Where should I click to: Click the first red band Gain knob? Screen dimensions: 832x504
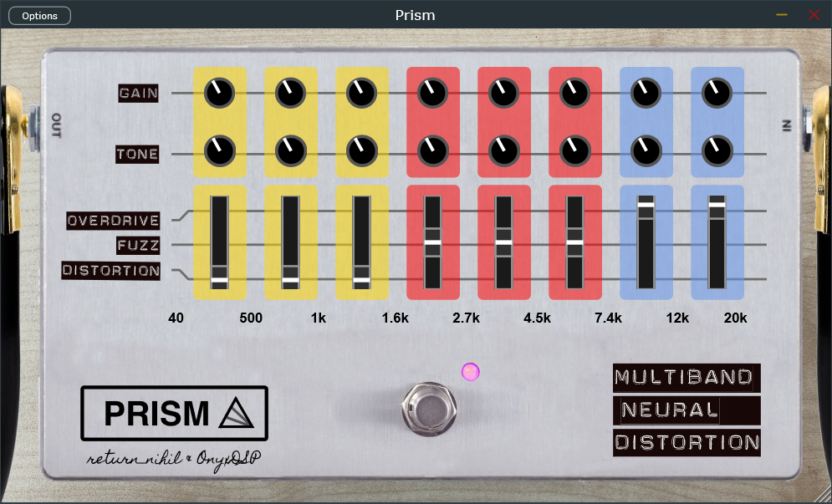pos(432,94)
